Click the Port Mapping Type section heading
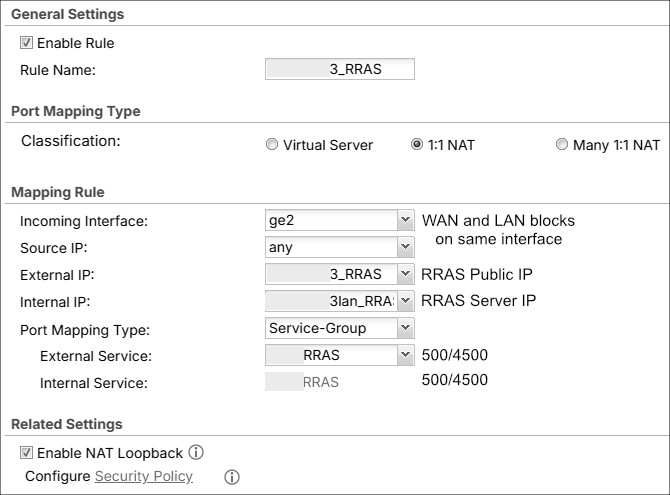 click(75, 111)
